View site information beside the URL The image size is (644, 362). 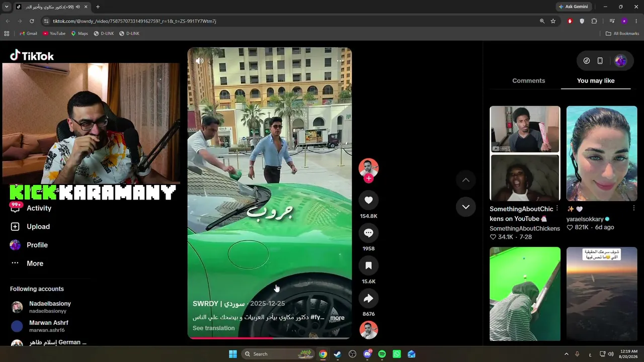[x=46, y=21]
